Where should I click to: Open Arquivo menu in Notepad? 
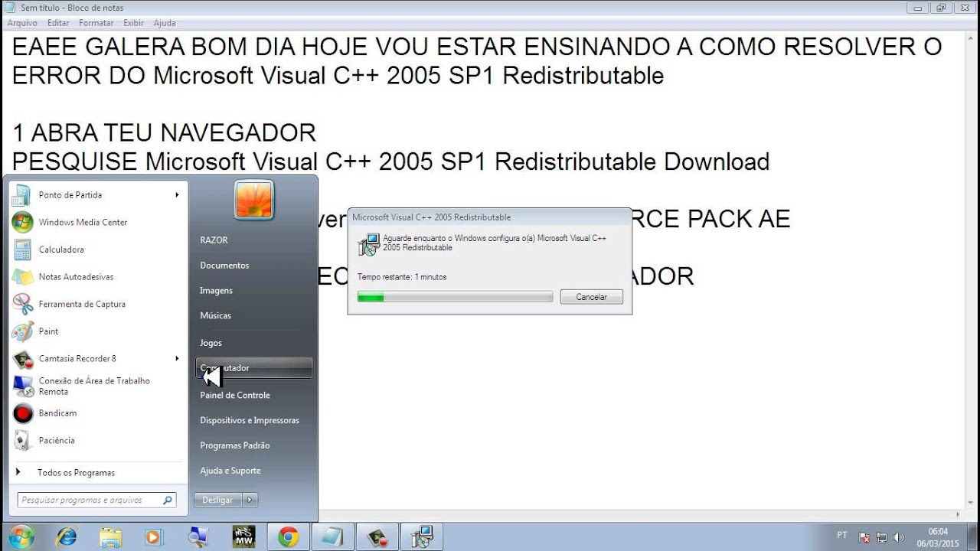point(22,23)
